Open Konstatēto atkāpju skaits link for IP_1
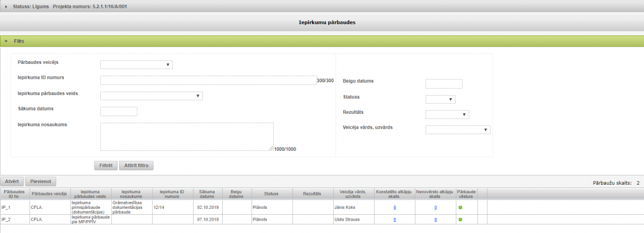The height and width of the screenshot is (233, 644). (x=394, y=207)
